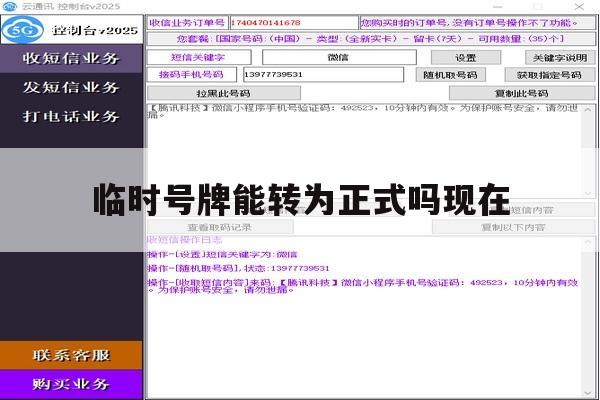This screenshot has height=400, width=600.
Task: Open the 购买业务 button
Action: [71, 384]
